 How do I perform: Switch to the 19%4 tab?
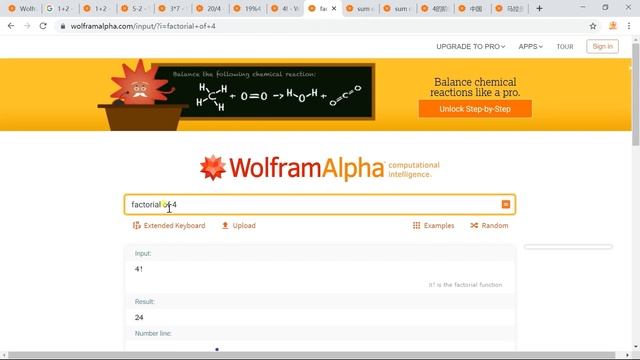248,8
